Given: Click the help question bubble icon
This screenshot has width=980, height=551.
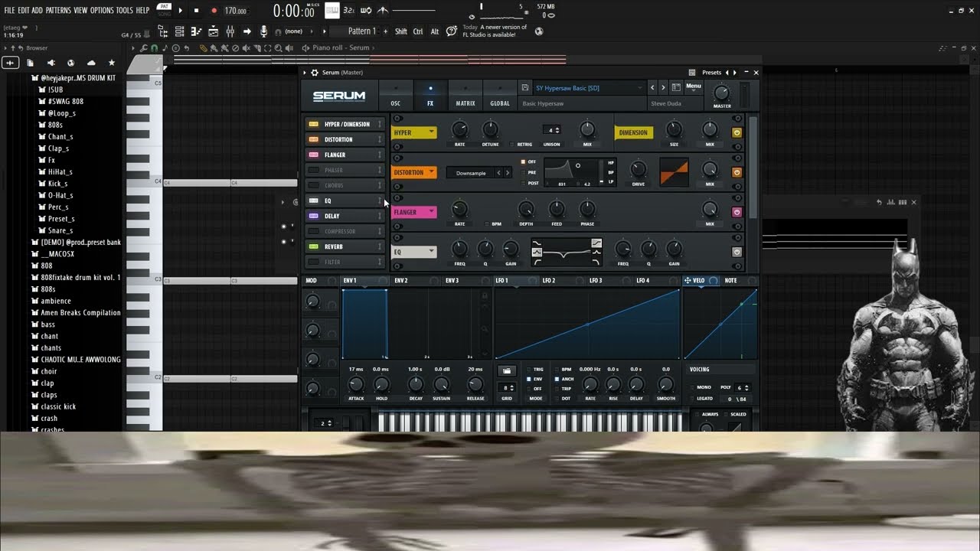Looking at the screenshot, I should [x=452, y=31].
